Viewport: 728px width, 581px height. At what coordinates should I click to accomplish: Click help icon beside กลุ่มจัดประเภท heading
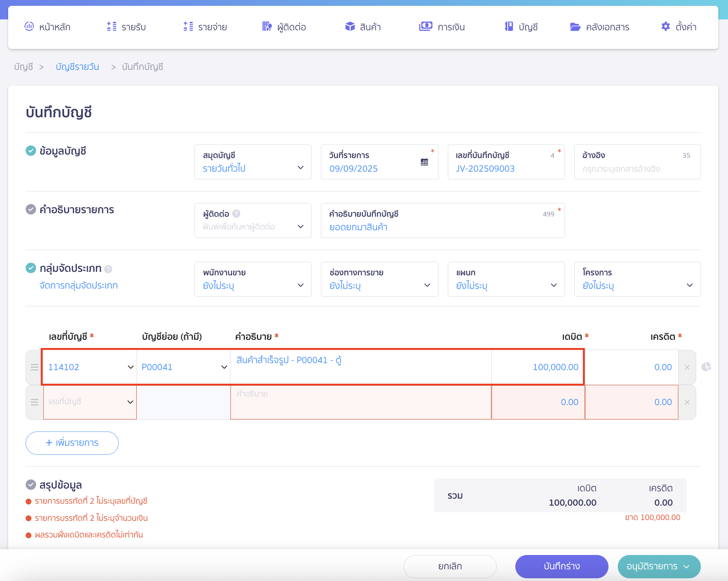tap(108, 269)
